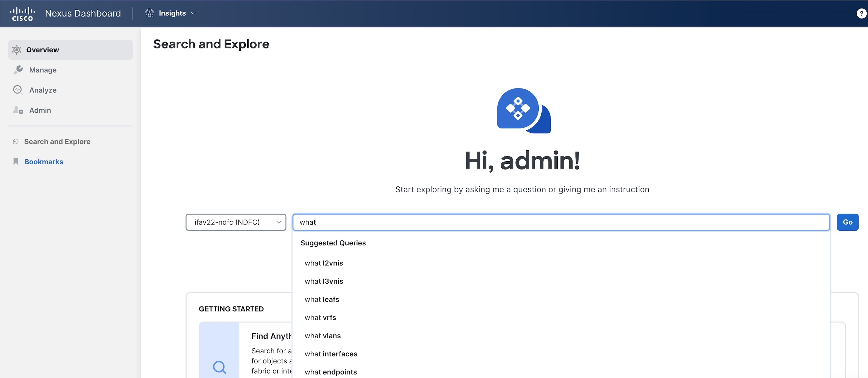Click the Overview gear icon
The width and height of the screenshot is (868, 378).
(x=17, y=50)
